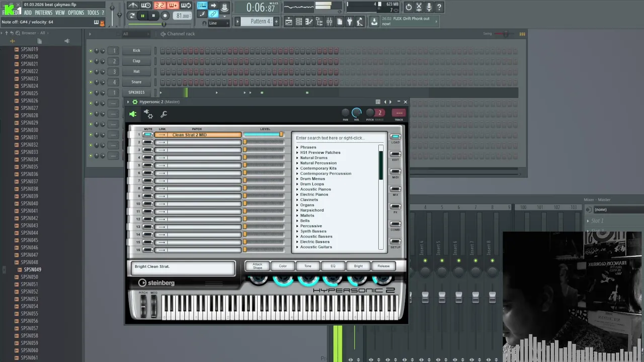Open the Pattern 4 selector dropdown
644x362 pixels.
pyautogui.click(x=257, y=22)
